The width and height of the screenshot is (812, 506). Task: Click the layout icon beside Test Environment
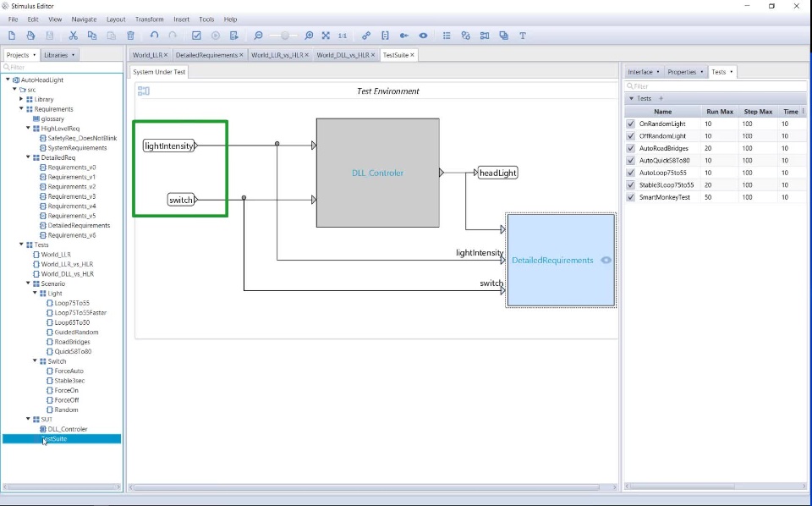[144, 91]
